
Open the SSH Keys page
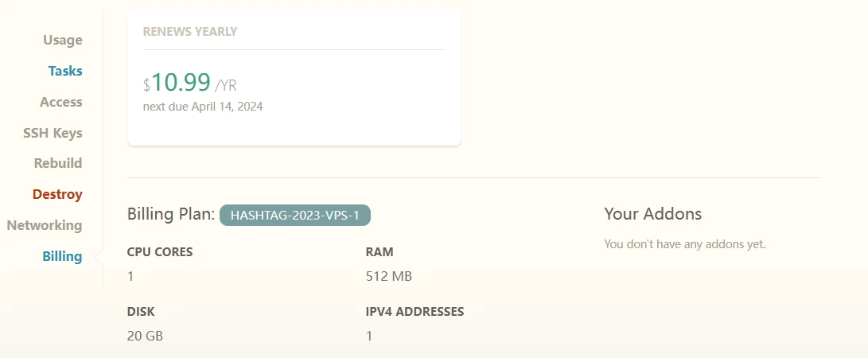53,133
